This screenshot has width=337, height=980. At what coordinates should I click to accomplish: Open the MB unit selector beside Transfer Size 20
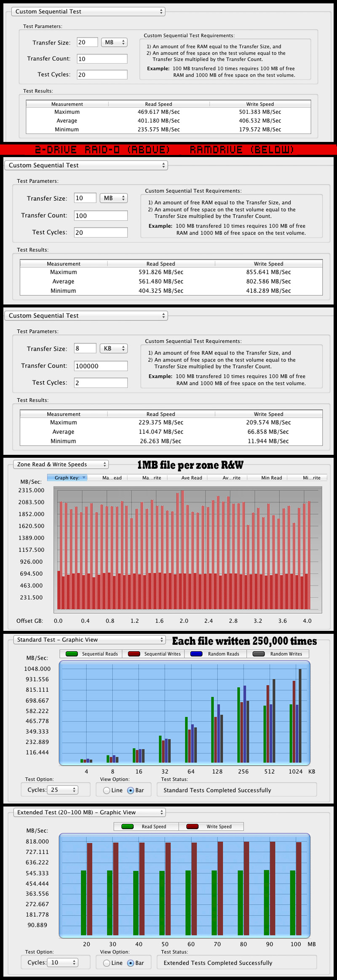pos(114,42)
